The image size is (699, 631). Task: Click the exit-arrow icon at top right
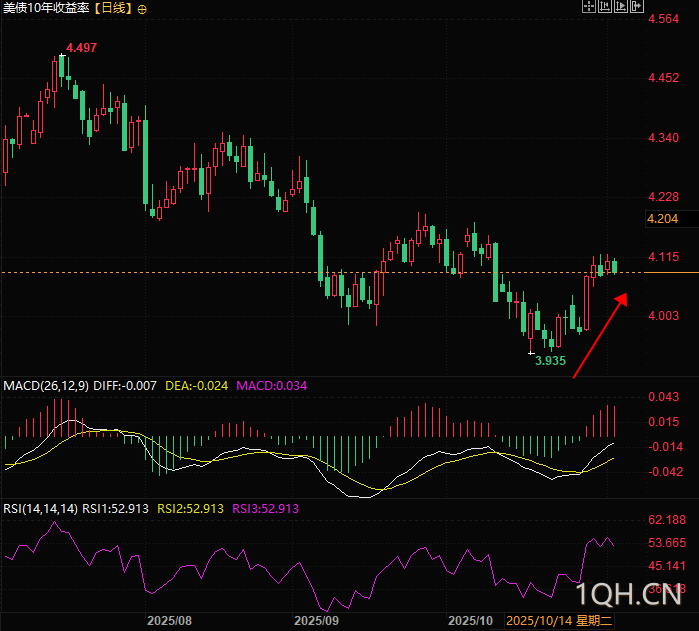(x=637, y=6)
